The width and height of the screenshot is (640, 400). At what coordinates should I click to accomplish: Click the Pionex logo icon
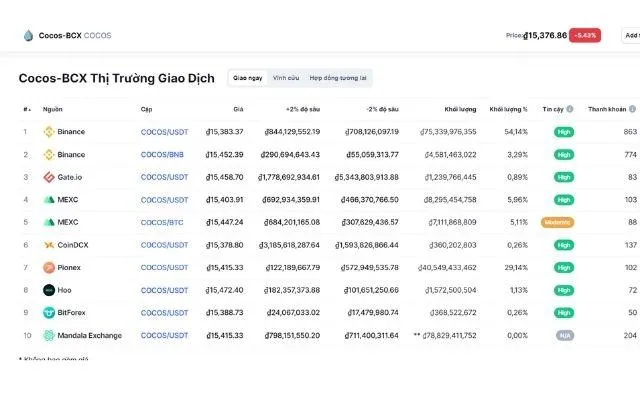(x=49, y=268)
